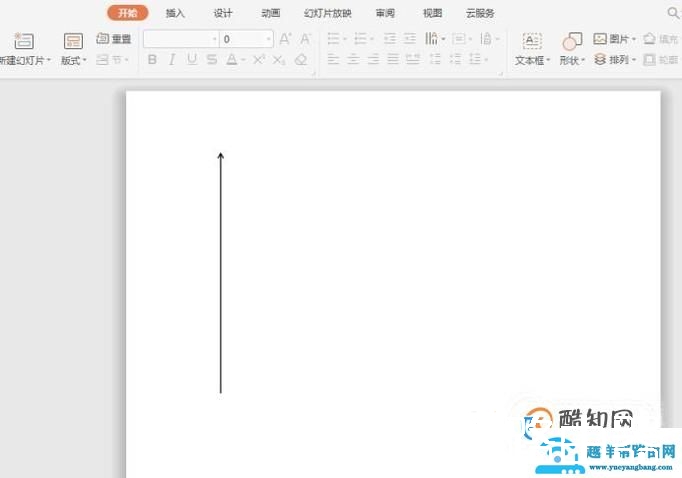Click the line spacing icon

point(476,59)
